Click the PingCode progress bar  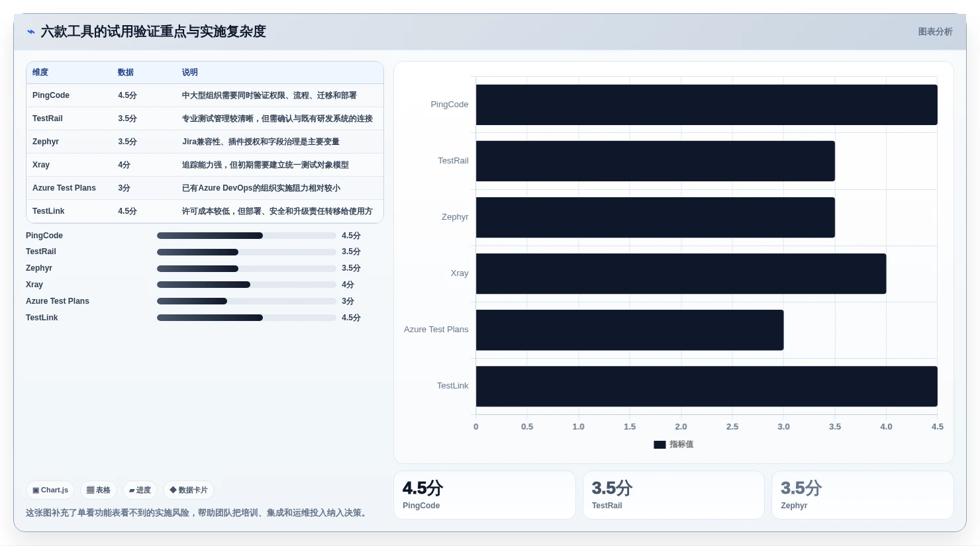[x=246, y=236]
